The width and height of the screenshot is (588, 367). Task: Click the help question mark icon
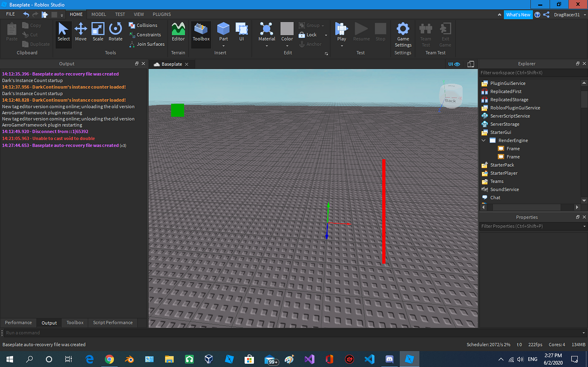537,14
